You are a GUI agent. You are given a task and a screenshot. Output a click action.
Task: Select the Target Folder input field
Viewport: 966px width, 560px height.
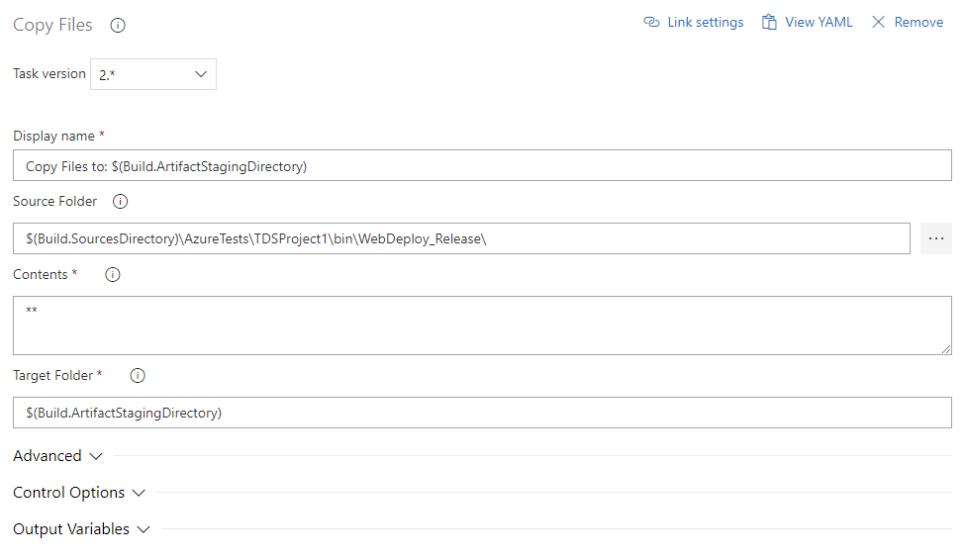(x=482, y=413)
